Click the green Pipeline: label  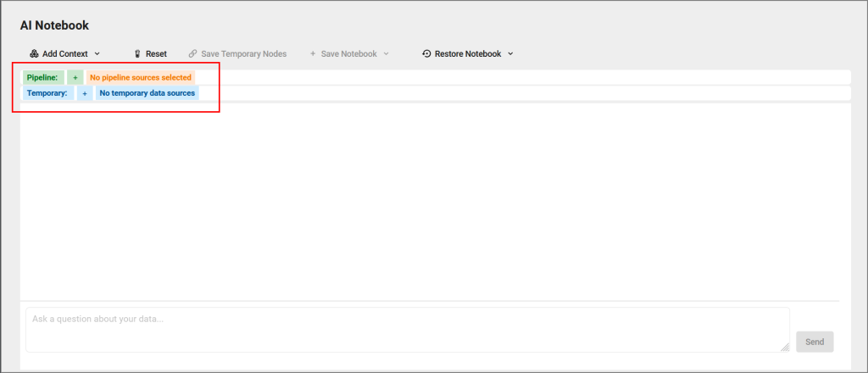point(43,77)
